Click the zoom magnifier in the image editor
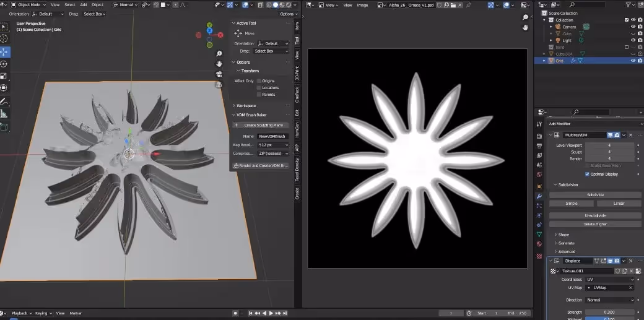The image size is (644, 320). tap(525, 17)
